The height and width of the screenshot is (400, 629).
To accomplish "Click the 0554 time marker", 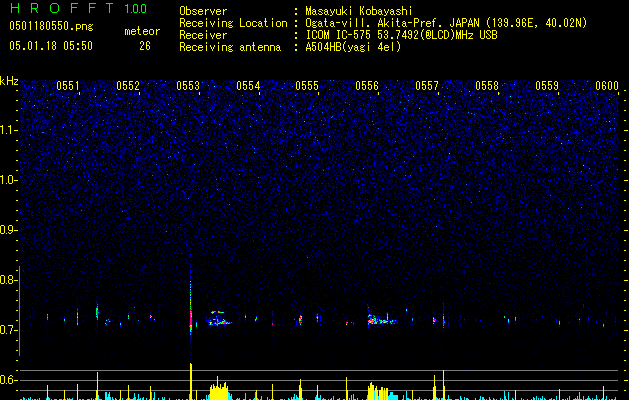I will coord(248,86).
